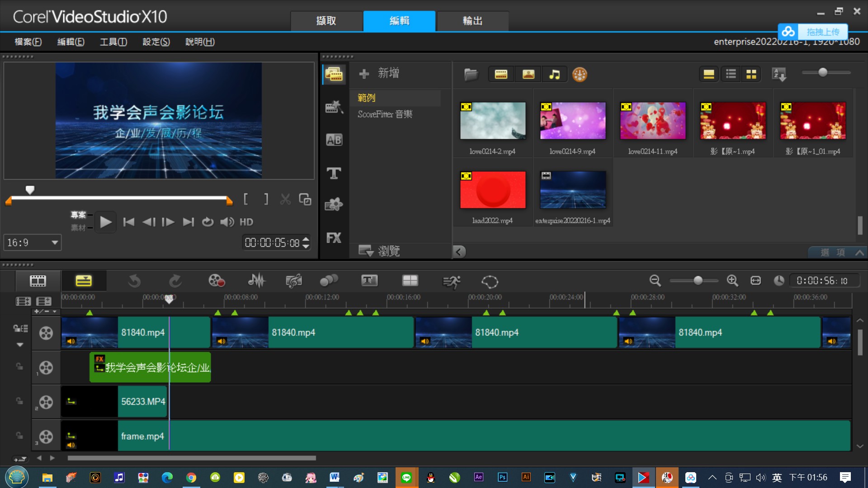Open Auto Music tool
The height and width of the screenshot is (488, 868).
click(293, 281)
